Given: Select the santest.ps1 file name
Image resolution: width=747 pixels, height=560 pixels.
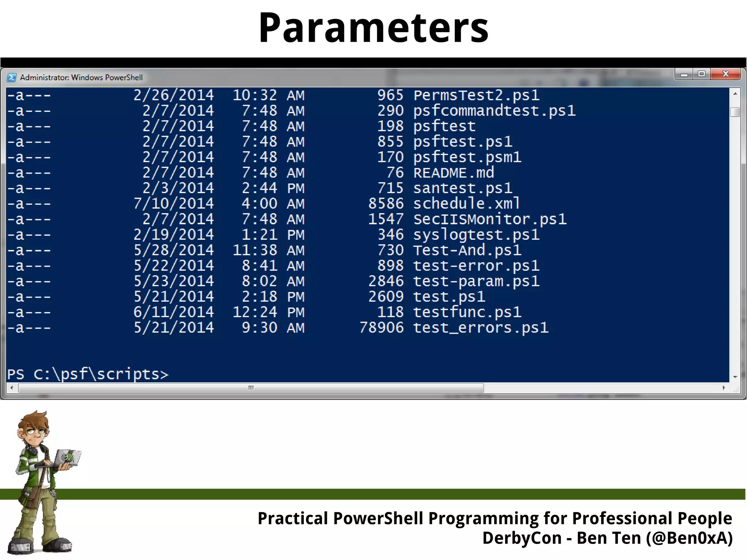Looking at the screenshot, I should click(463, 188).
